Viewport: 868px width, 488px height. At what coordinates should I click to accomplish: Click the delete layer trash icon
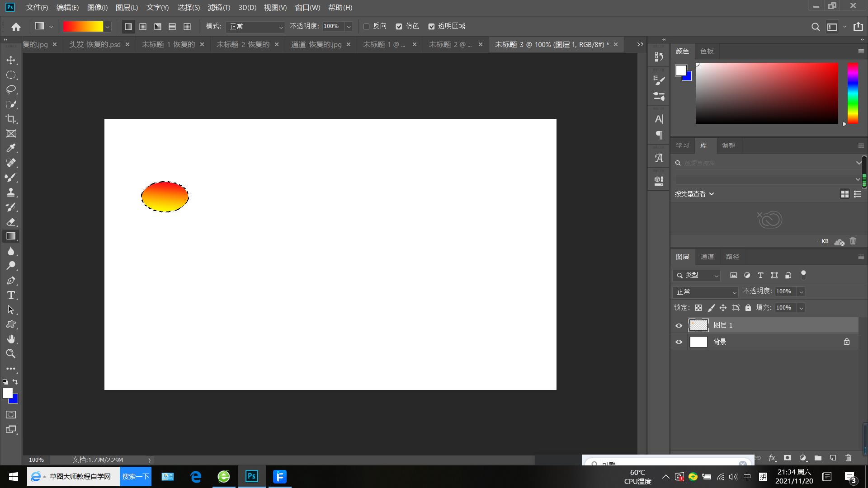848,458
